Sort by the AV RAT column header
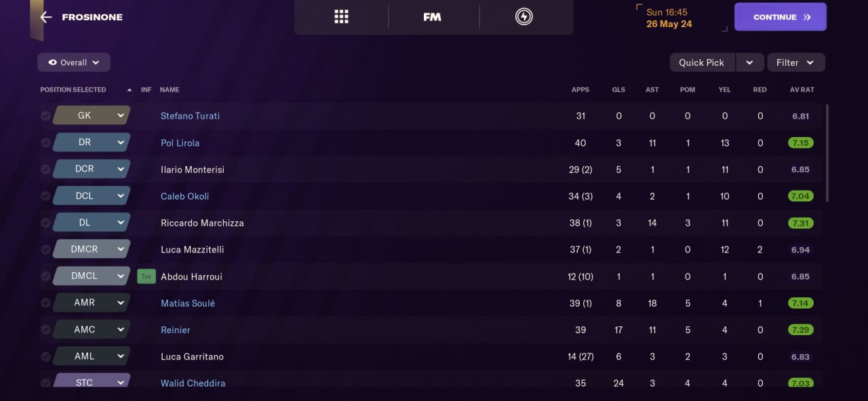This screenshot has height=401, width=868. click(x=802, y=90)
